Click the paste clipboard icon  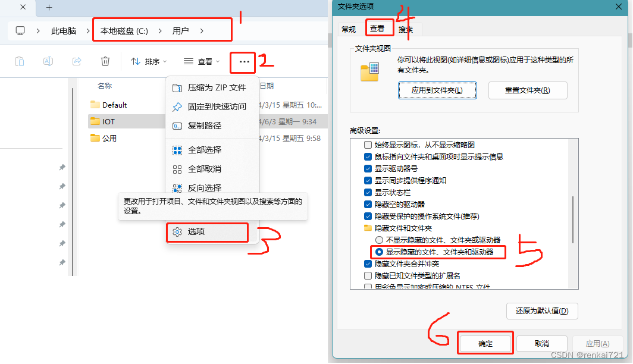point(20,61)
